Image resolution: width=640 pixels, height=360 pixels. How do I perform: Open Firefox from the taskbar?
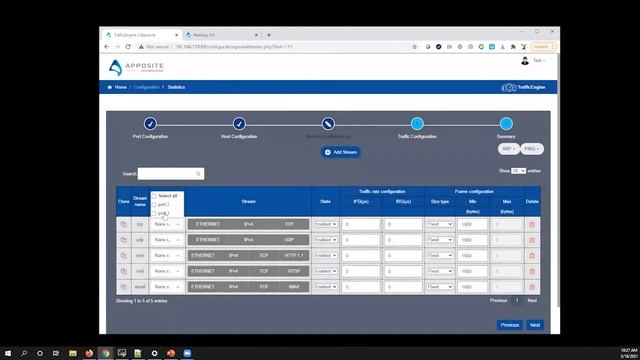coord(89,353)
